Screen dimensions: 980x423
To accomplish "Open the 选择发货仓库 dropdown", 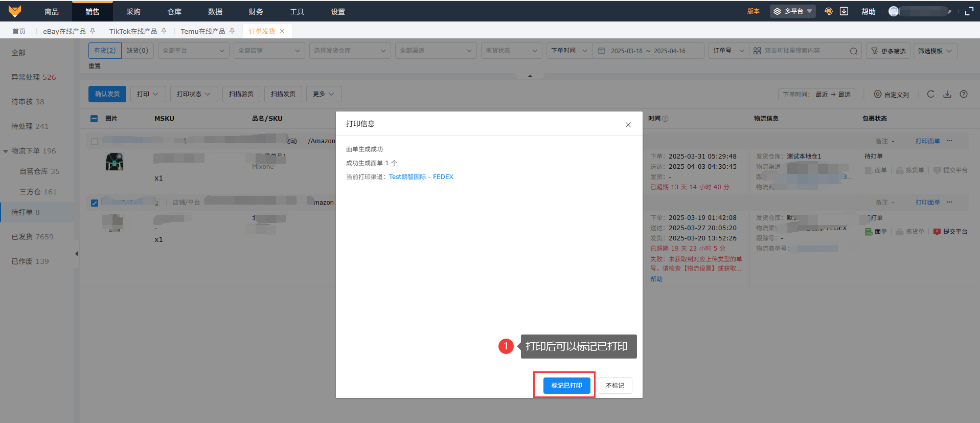I will pos(350,51).
